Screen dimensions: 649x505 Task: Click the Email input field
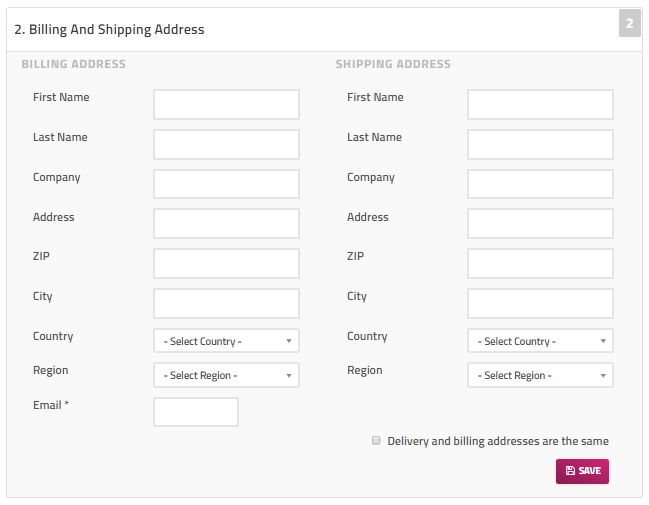[196, 412]
